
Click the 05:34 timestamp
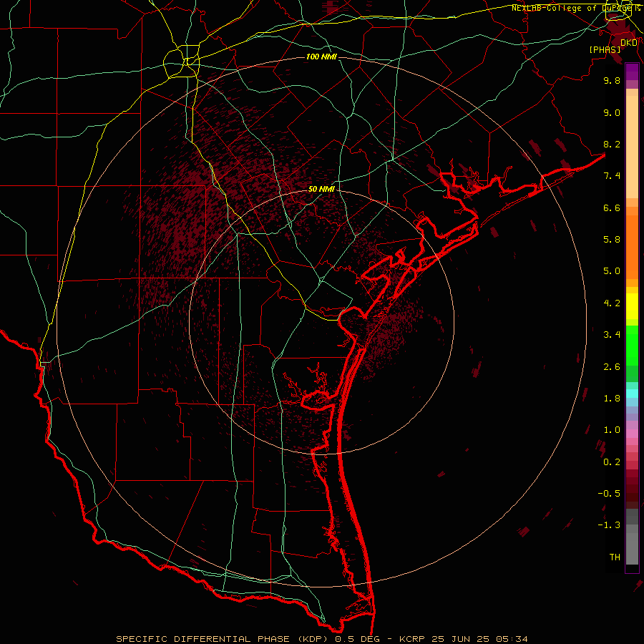(x=510, y=639)
